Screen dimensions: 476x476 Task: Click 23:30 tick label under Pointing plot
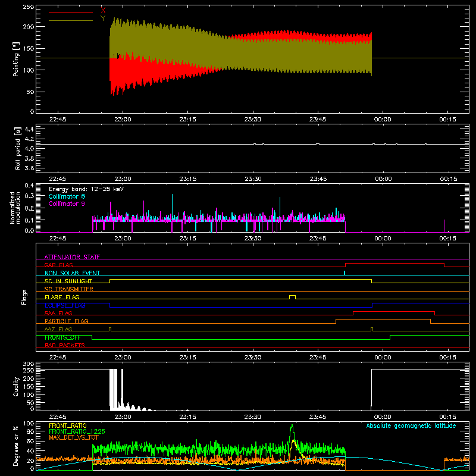[x=252, y=120]
